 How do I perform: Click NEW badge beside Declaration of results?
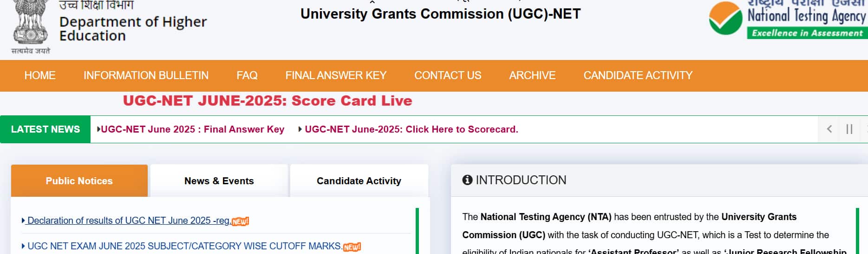[x=240, y=221]
